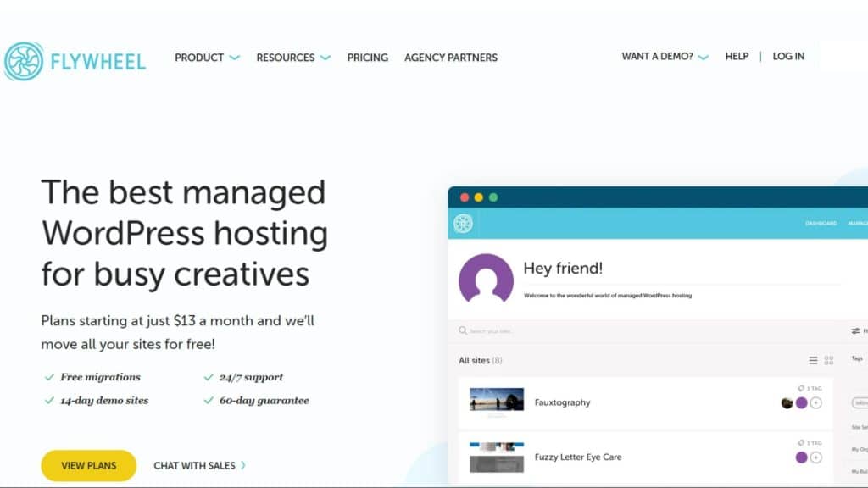The image size is (868, 488).
Task: Expand the Want a Demo chevron
Action: tap(704, 57)
